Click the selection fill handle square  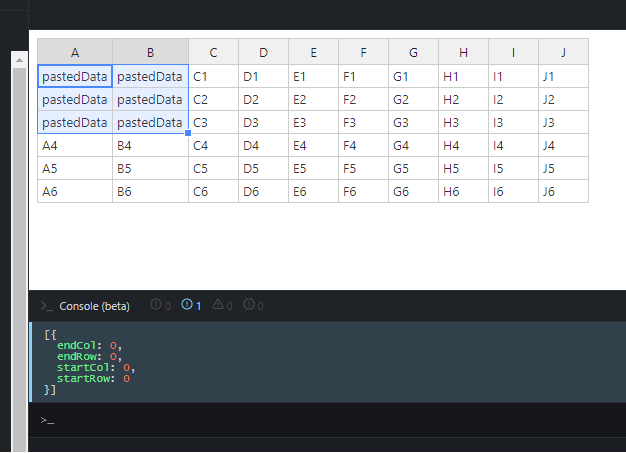tap(188, 133)
